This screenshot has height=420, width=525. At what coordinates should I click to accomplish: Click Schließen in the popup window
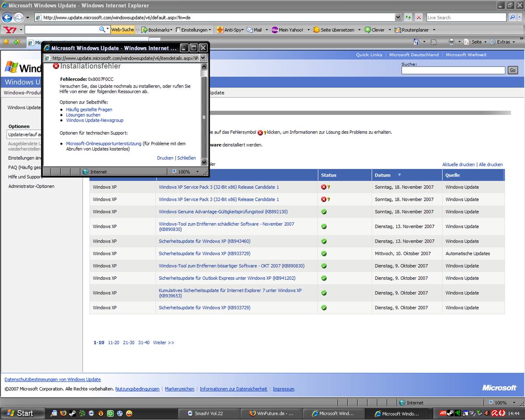click(186, 158)
